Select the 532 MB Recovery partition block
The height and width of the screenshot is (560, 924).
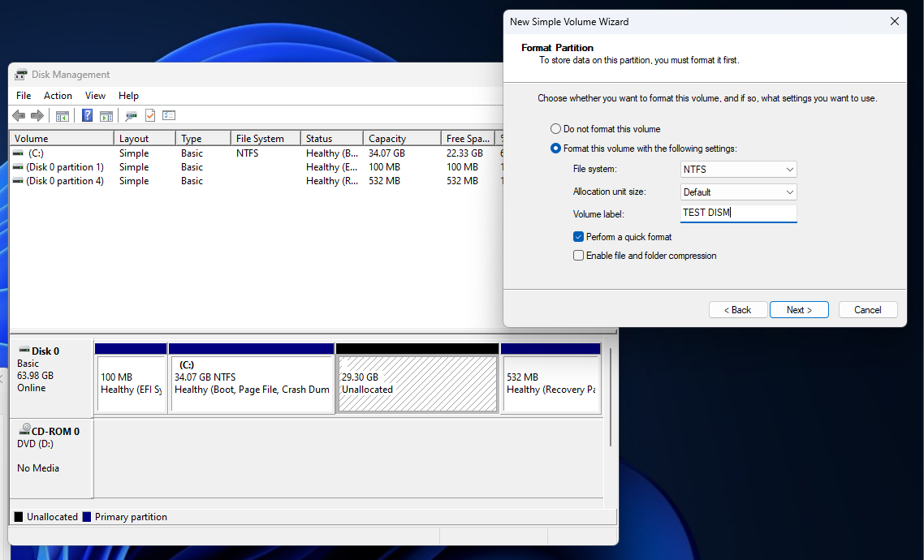[x=551, y=379]
